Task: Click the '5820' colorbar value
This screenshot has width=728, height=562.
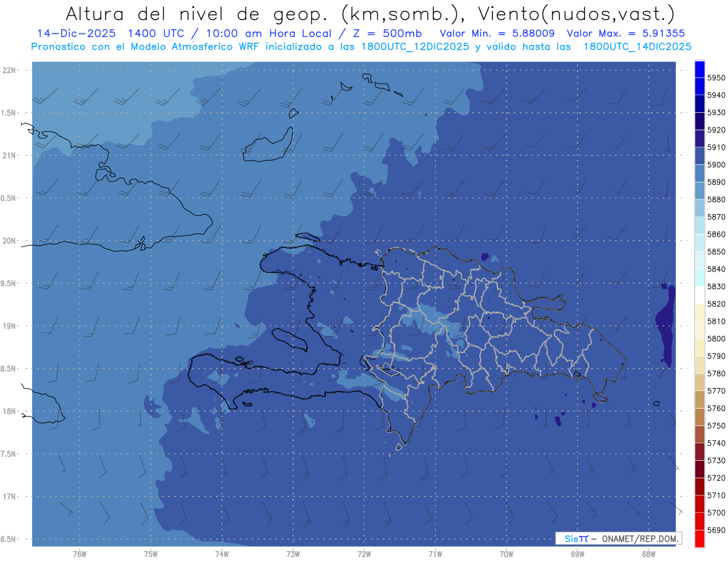Action: [x=716, y=304]
